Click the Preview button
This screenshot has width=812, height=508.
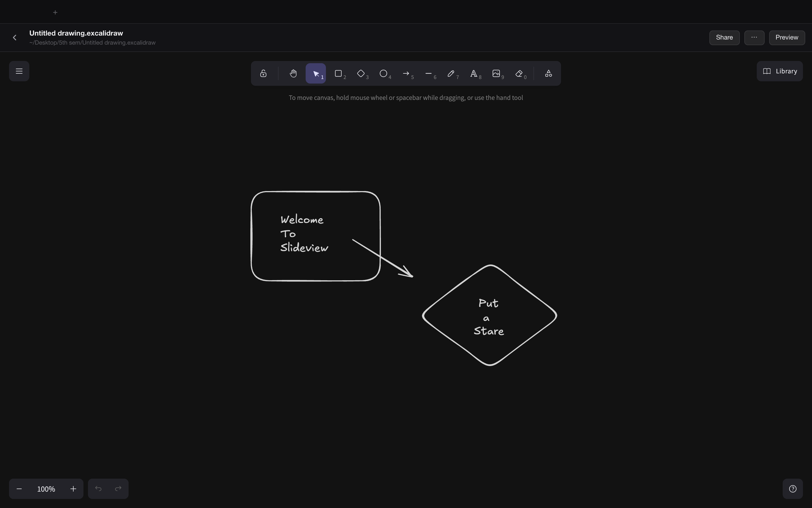point(787,38)
